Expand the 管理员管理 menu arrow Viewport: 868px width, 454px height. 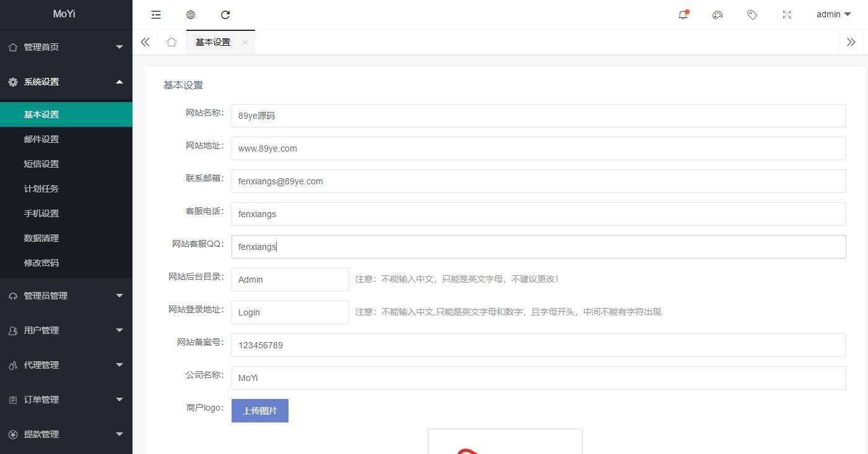pyautogui.click(x=119, y=296)
